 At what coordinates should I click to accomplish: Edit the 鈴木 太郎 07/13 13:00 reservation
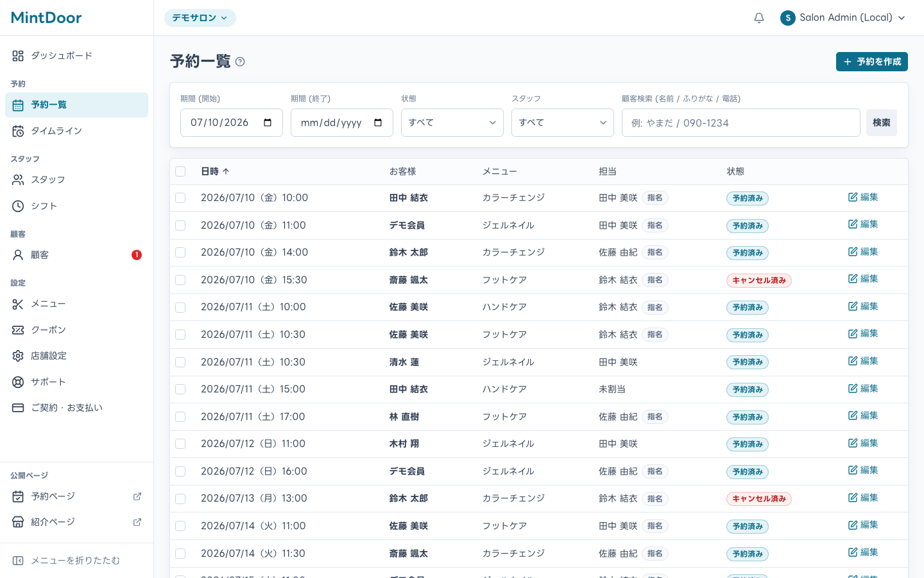click(863, 498)
